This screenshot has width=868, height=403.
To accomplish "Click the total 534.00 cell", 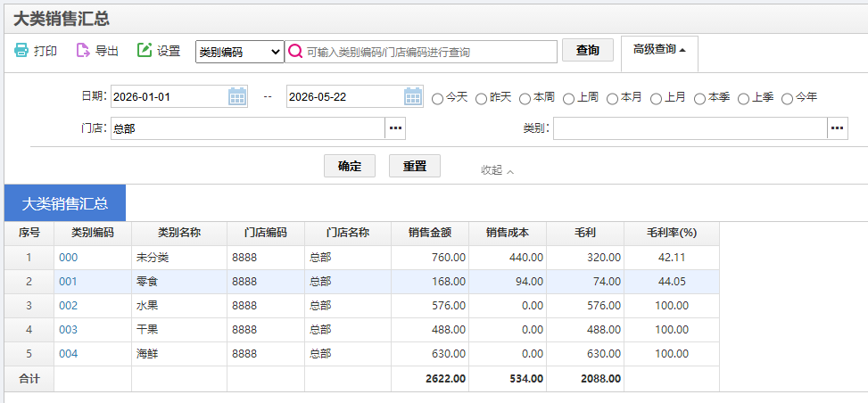I will (x=508, y=379).
